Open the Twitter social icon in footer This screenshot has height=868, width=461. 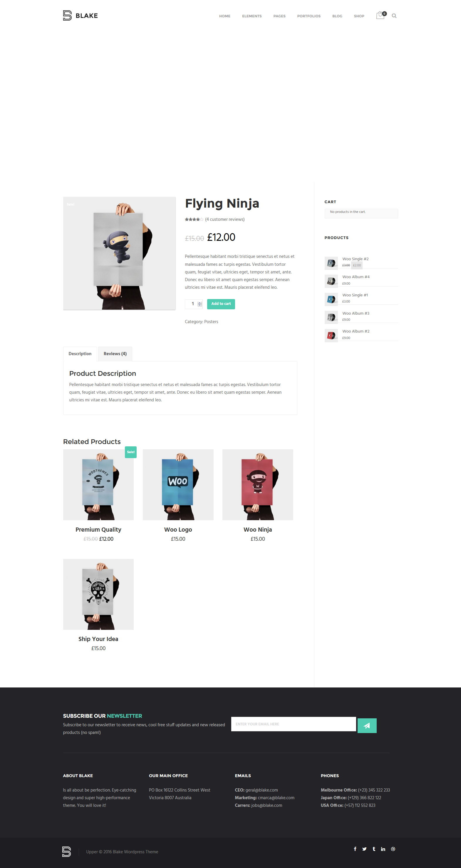coord(364,849)
